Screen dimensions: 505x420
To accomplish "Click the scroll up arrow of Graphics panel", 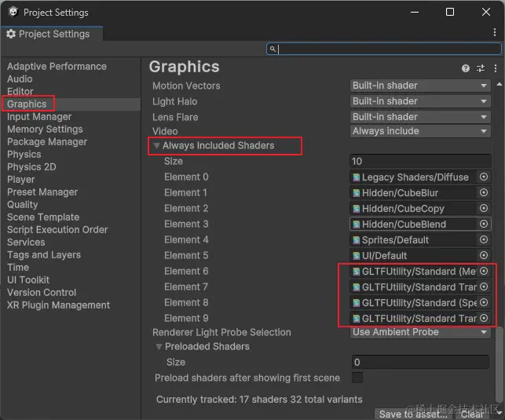I will pos(500,84).
